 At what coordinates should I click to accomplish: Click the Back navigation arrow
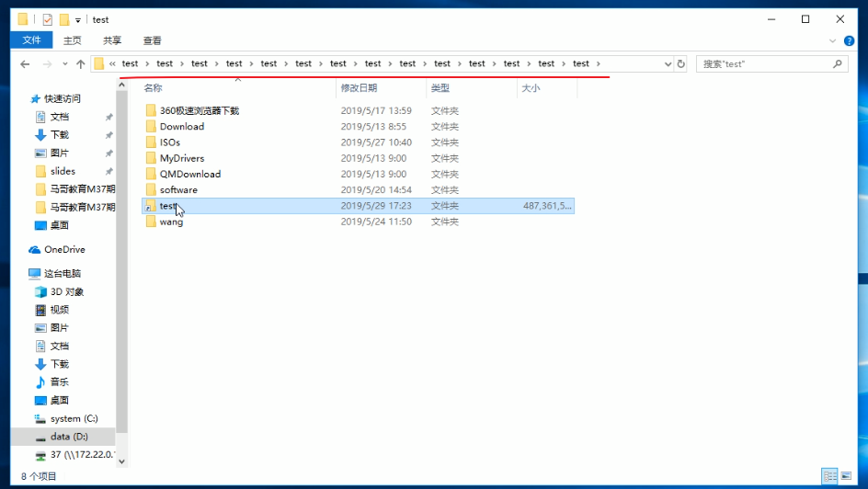[24, 64]
